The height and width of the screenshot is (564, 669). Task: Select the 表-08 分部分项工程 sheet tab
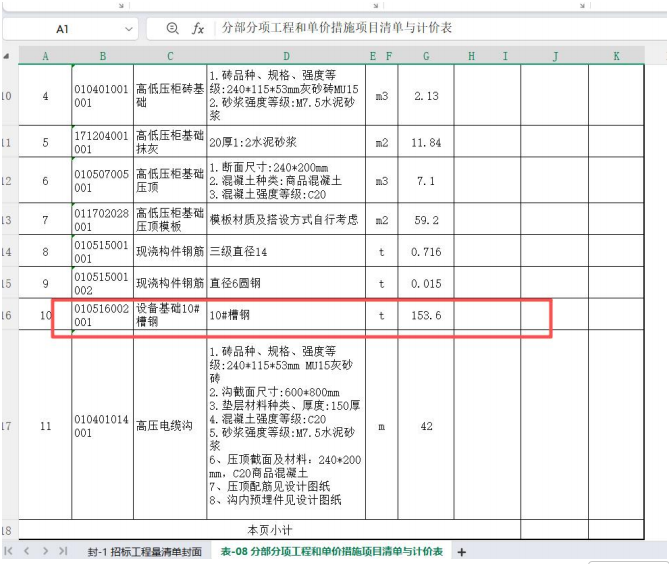coord(331,552)
